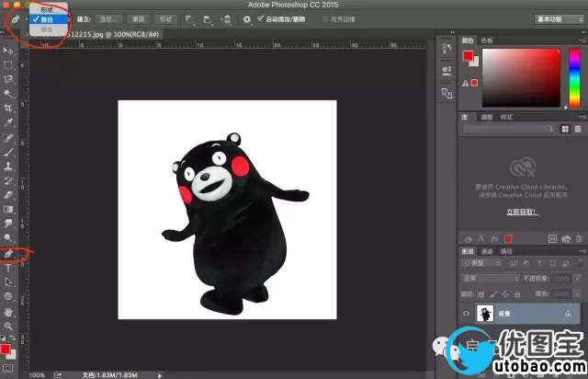
Task: Select the Horizontal Type tool
Action: (8, 268)
